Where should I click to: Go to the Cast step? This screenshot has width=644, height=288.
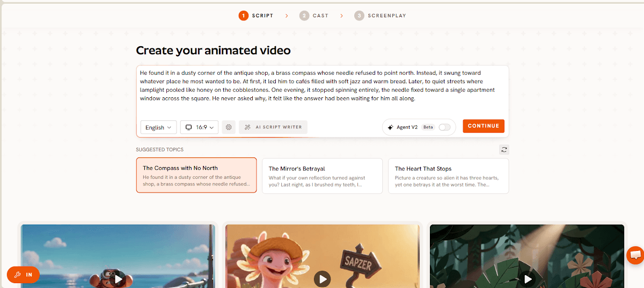[314, 16]
